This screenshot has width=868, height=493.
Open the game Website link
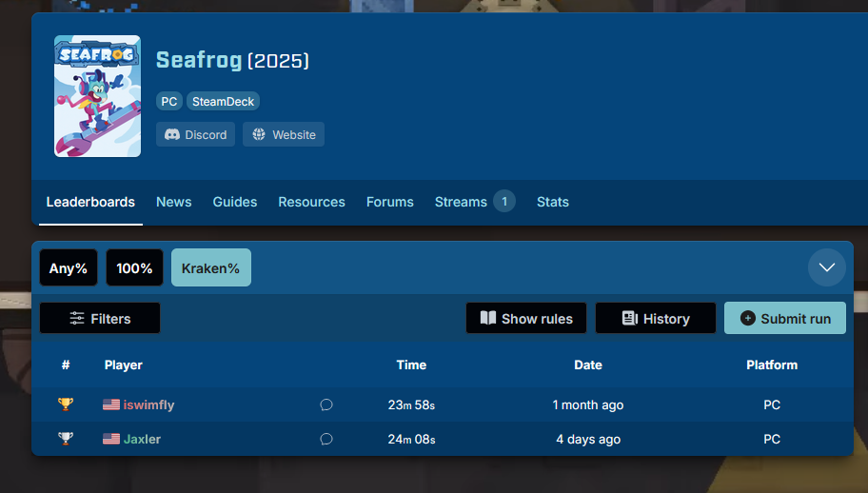284,134
